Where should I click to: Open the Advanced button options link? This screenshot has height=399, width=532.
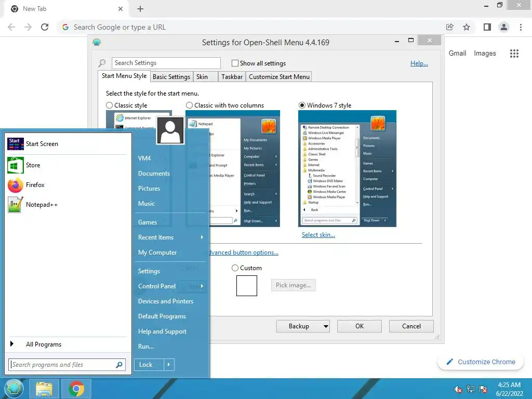[x=244, y=252]
